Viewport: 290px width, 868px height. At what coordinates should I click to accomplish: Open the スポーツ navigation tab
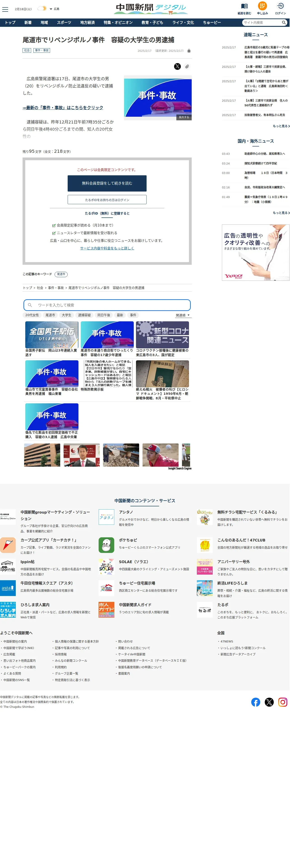tap(64, 23)
